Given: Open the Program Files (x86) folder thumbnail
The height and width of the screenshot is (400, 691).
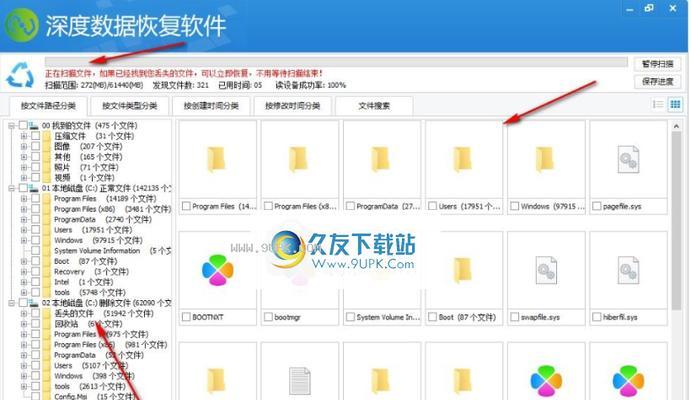Looking at the screenshot, I should [x=299, y=159].
